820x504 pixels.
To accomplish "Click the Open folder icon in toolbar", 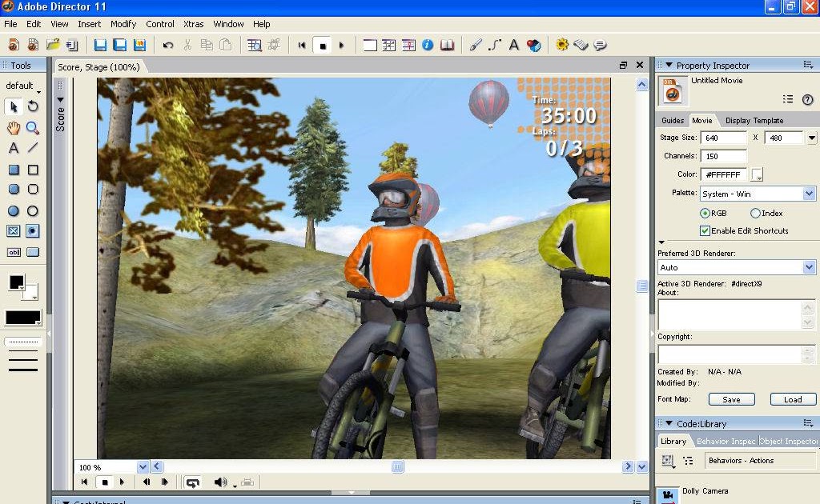I will 53,45.
